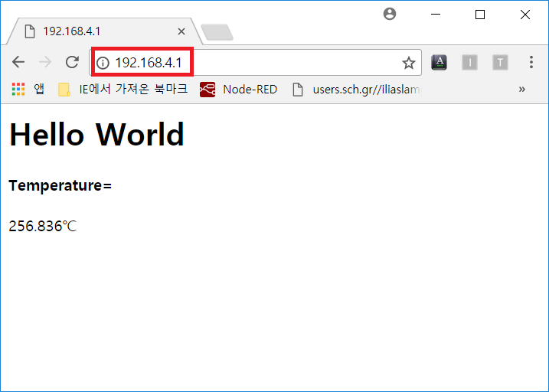Viewport: 549px width, 392px height.
Task: Open the IE imported bookmarks folder
Action: 123,90
